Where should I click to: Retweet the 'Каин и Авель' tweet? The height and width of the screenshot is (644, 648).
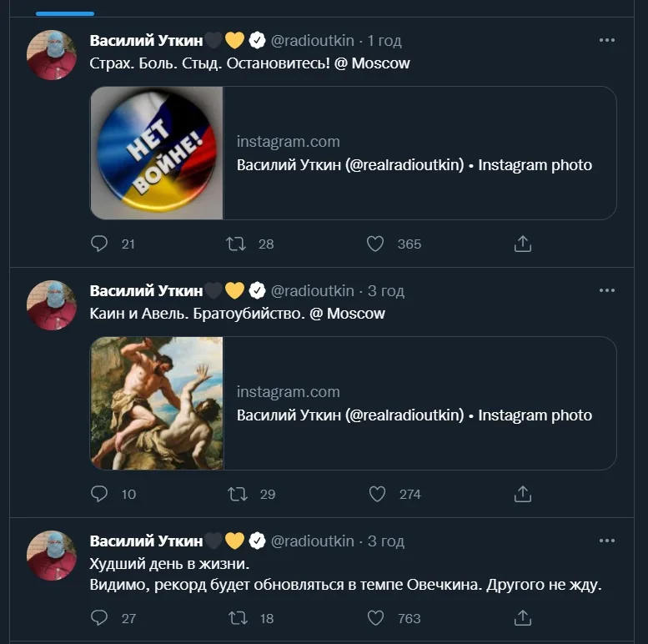238,494
